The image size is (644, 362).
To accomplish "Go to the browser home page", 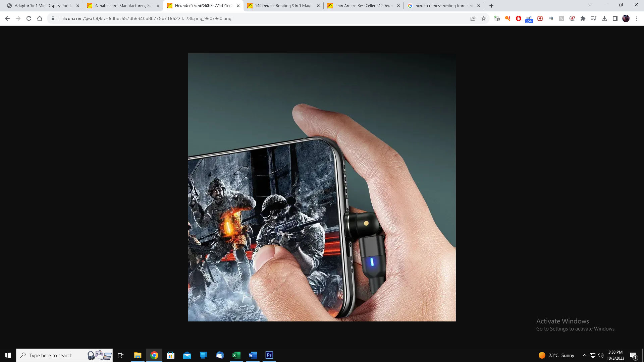I will (40, 19).
